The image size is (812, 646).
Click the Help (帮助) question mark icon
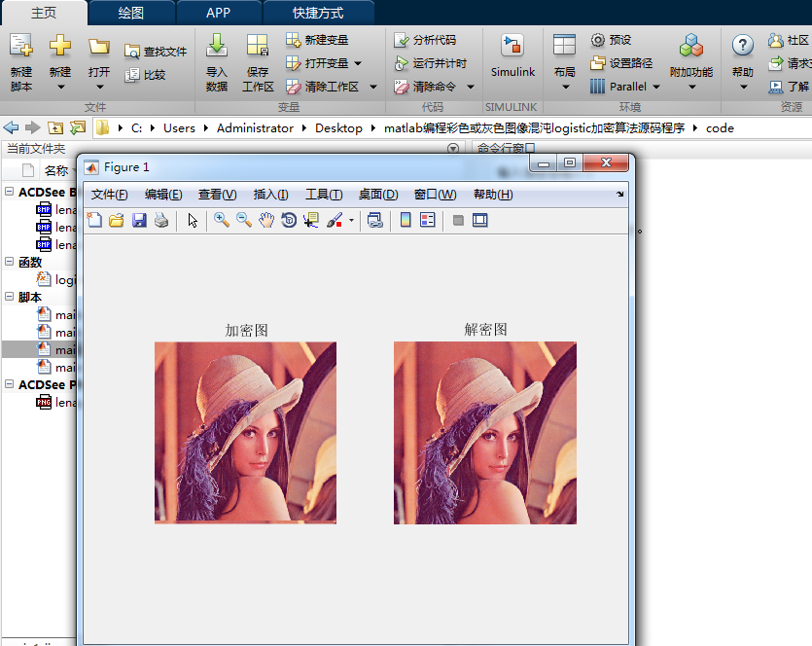click(x=743, y=46)
